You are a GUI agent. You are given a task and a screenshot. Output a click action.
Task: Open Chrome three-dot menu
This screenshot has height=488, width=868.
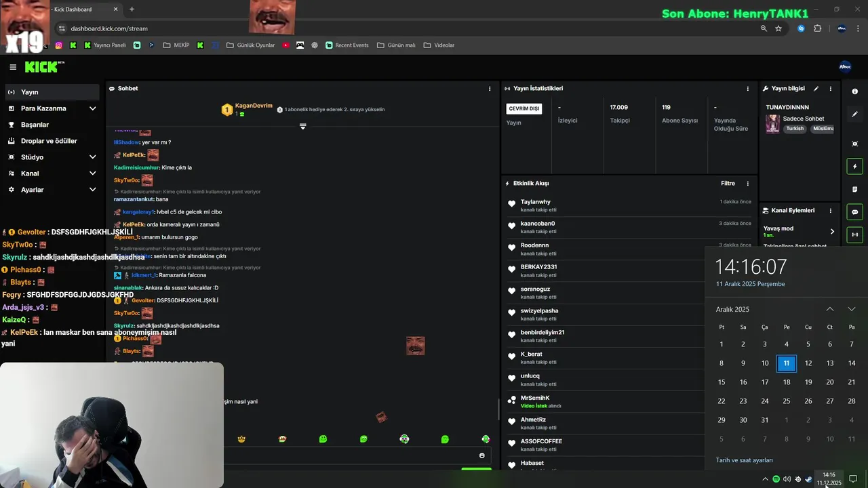point(859,28)
